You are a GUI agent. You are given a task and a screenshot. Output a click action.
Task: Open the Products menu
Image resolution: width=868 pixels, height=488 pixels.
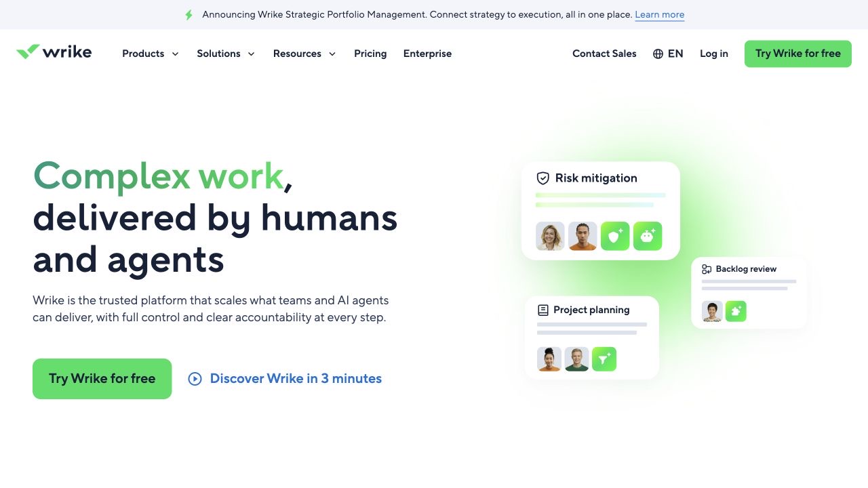151,54
